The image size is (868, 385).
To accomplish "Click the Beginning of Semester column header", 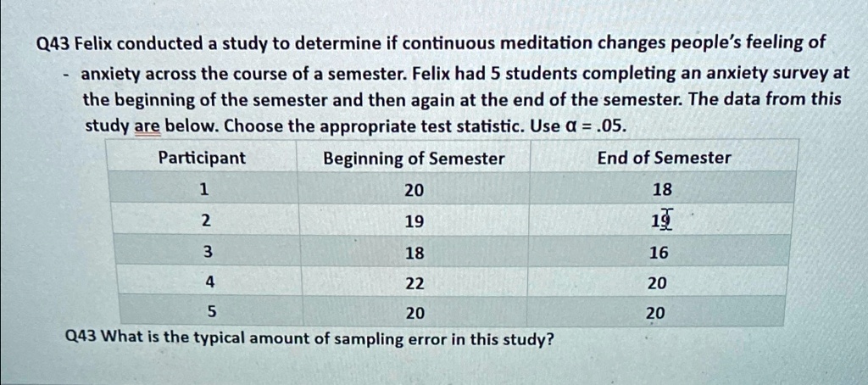I will 414,159.
